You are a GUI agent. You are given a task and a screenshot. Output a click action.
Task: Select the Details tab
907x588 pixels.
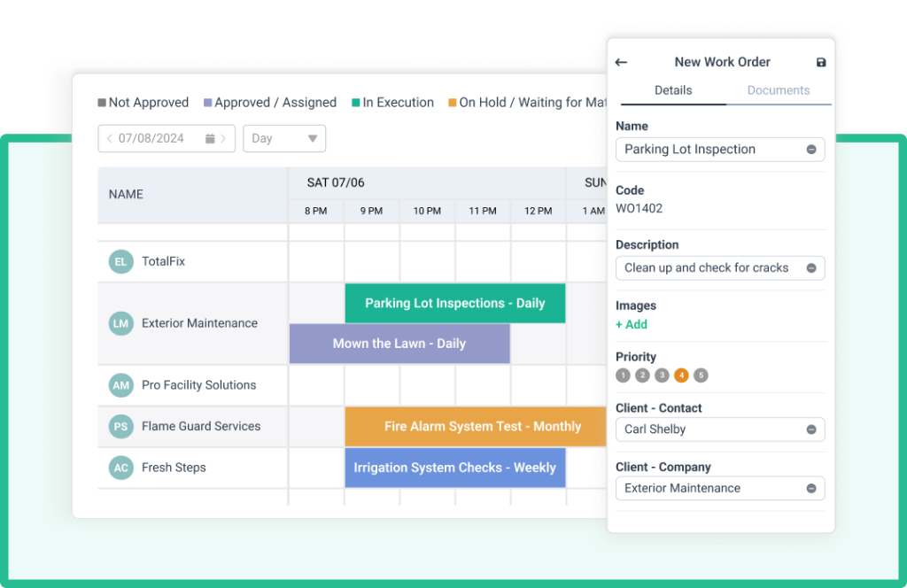tap(673, 89)
